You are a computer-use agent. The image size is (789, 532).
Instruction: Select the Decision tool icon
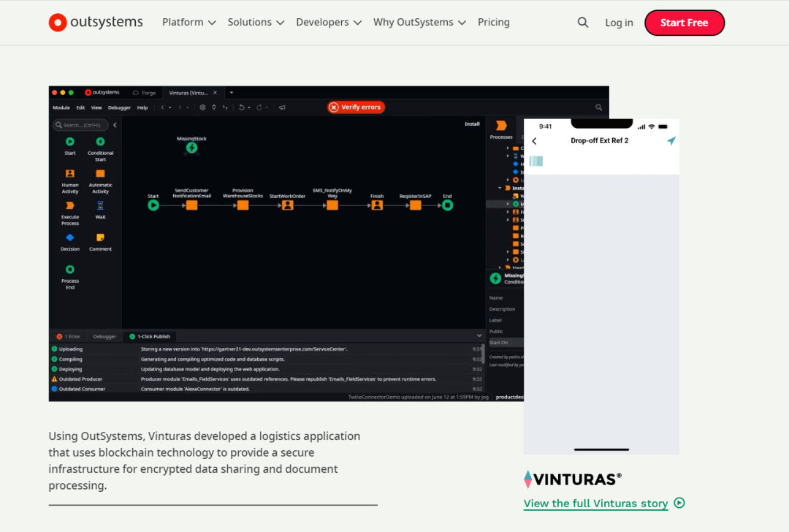70,237
